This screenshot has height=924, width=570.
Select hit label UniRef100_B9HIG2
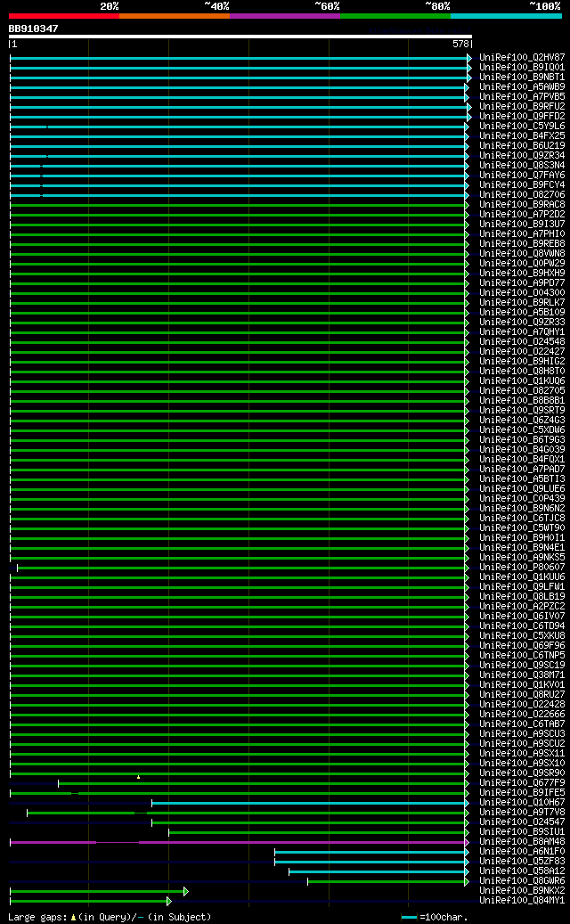pos(522,361)
